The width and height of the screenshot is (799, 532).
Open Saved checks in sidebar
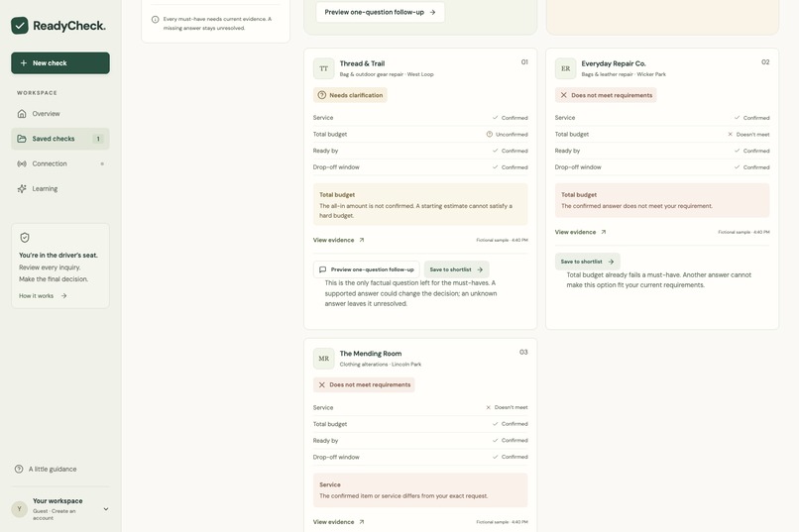60,139
